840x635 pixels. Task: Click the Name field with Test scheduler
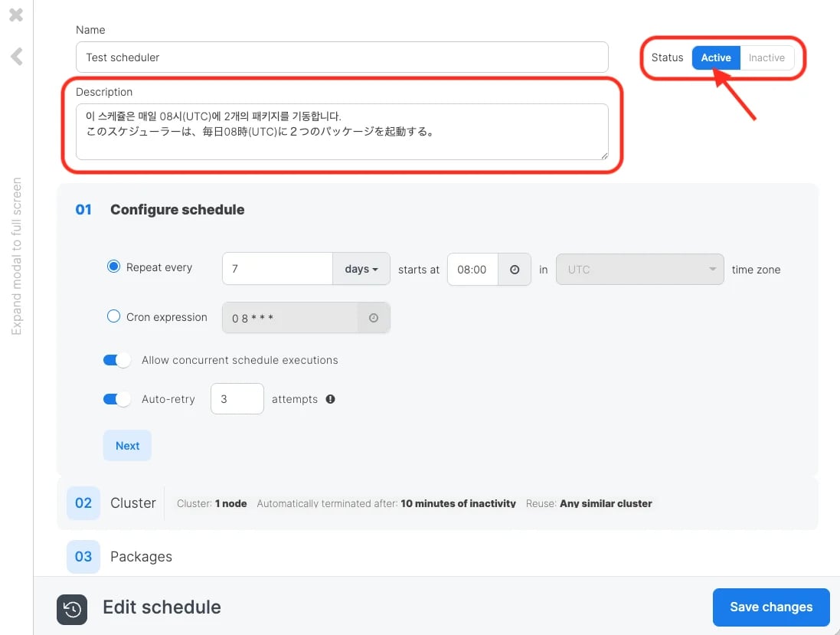coord(342,57)
